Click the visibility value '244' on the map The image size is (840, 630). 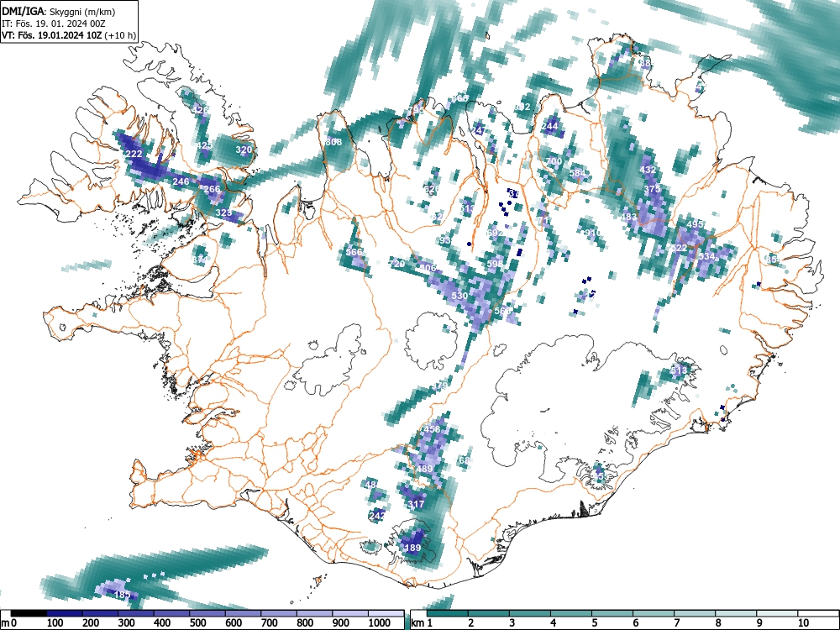coord(549,127)
